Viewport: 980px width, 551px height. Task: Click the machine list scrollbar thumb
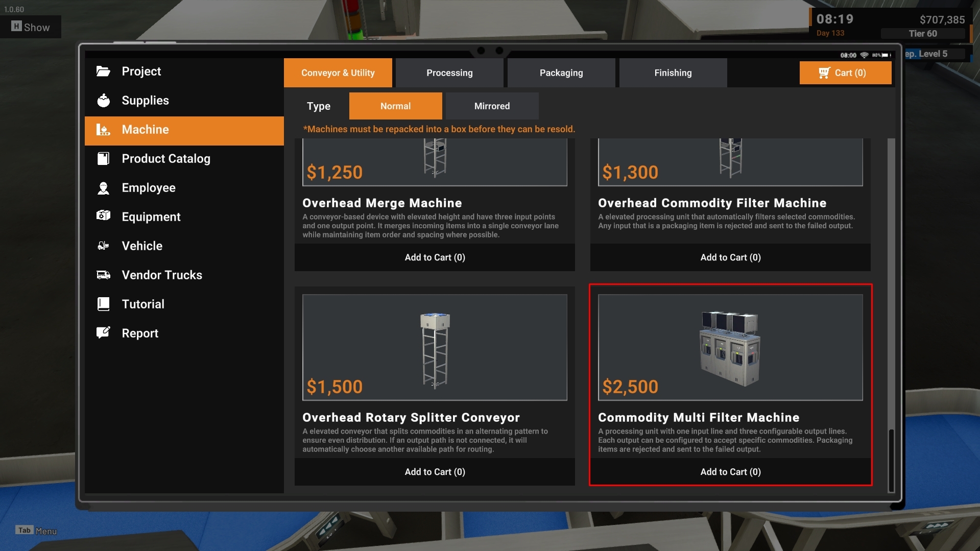point(891,460)
